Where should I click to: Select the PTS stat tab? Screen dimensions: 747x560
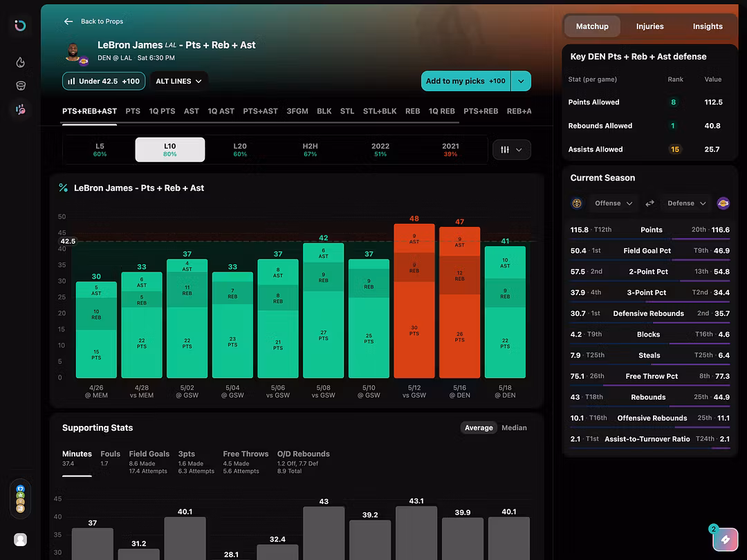133,111
